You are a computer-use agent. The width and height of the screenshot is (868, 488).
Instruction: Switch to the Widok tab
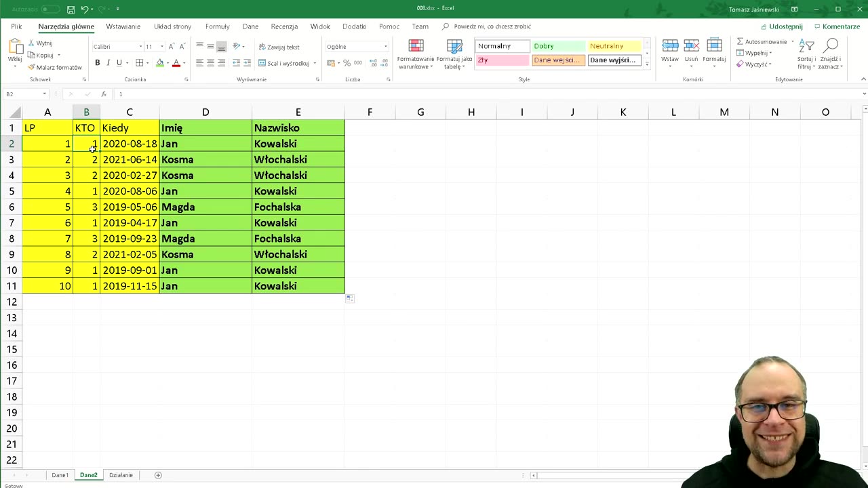click(320, 26)
